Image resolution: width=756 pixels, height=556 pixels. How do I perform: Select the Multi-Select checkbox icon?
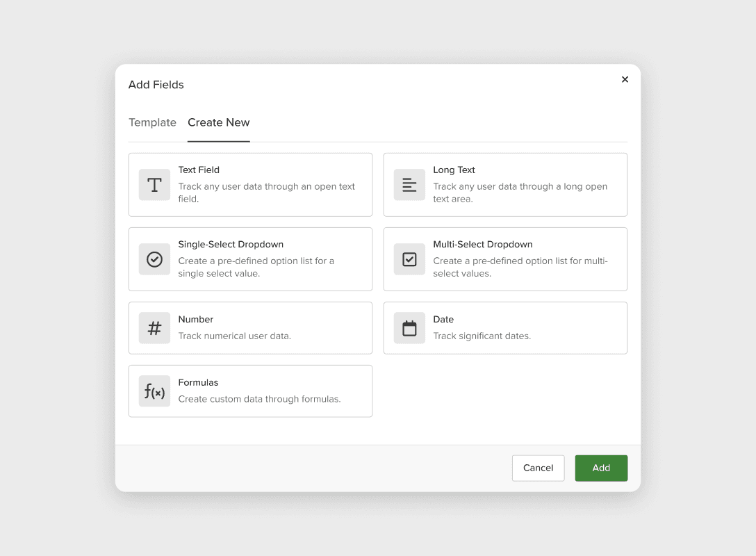(409, 259)
